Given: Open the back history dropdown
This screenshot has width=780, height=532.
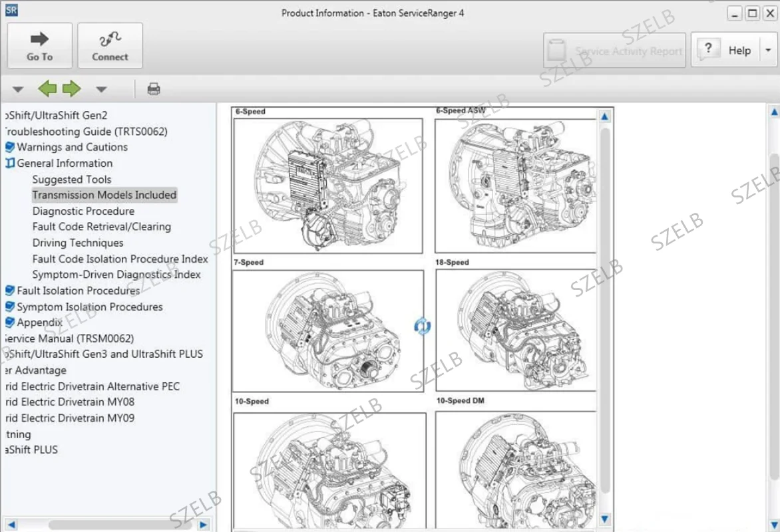Looking at the screenshot, I should pos(18,90).
